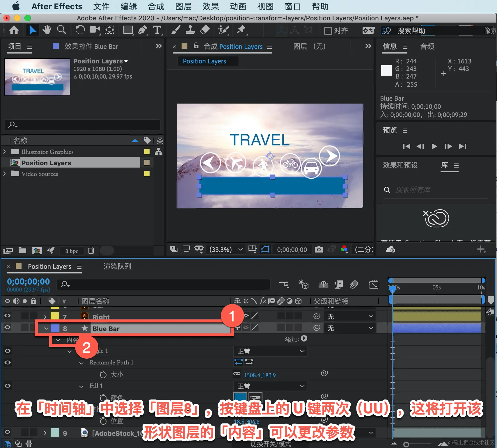Create a new folder in Project panel
This screenshot has height=448, width=497.
22,250
